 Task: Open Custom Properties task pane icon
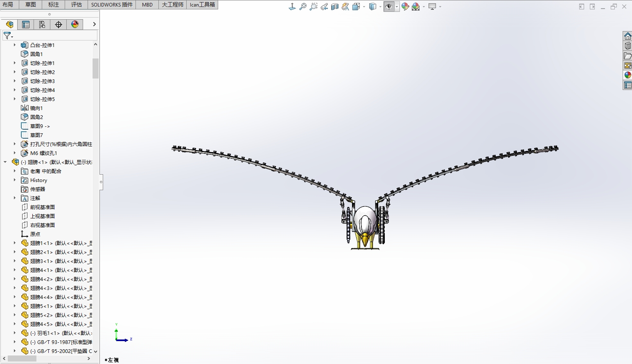(x=627, y=85)
